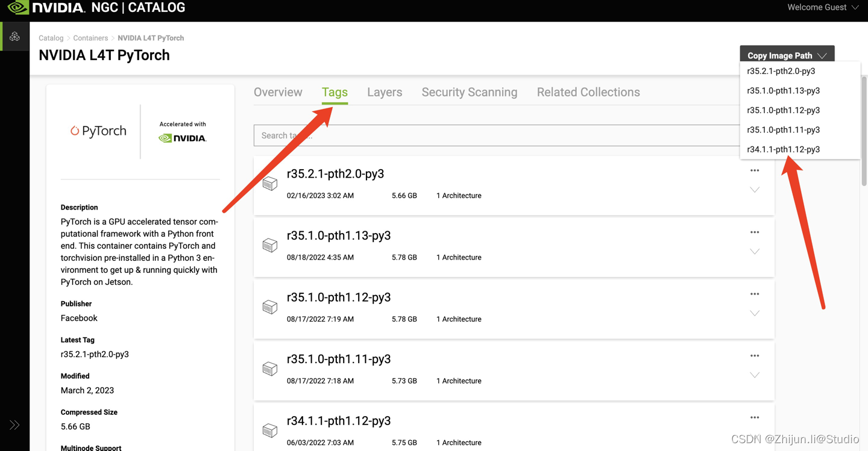Go to Containers in the breadcrumb
868x451 pixels.
coord(90,38)
